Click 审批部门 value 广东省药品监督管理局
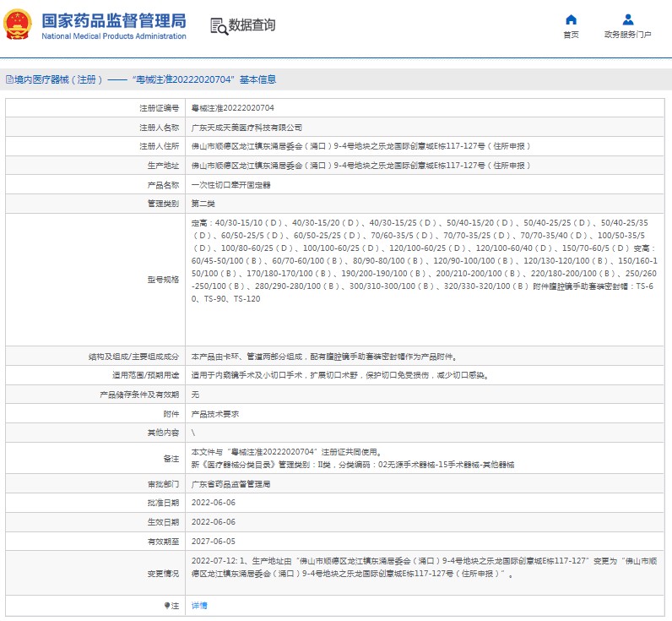This screenshot has width=672, height=621. pos(230,484)
